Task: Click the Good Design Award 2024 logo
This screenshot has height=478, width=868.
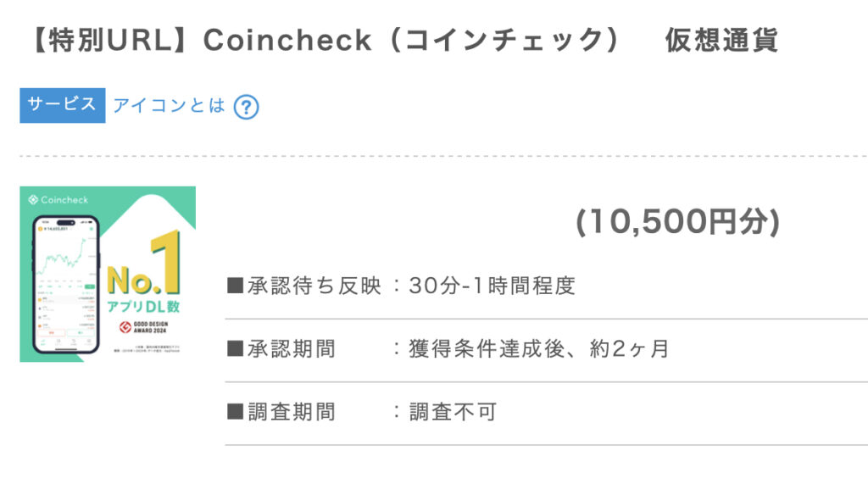Action: click(x=143, y=327)
